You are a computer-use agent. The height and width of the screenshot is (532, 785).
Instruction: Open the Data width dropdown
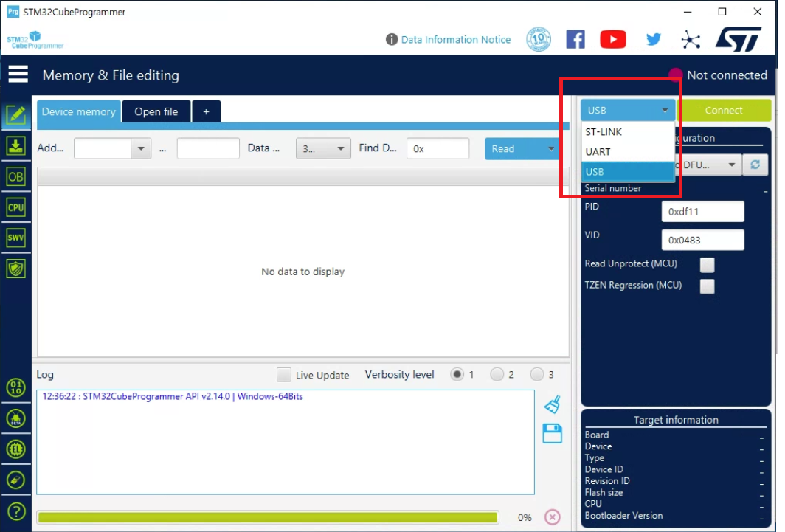(322, 148)
